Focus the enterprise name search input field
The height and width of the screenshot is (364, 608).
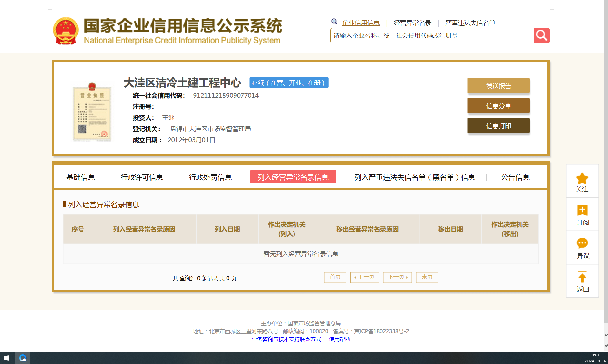pos(432,36)
